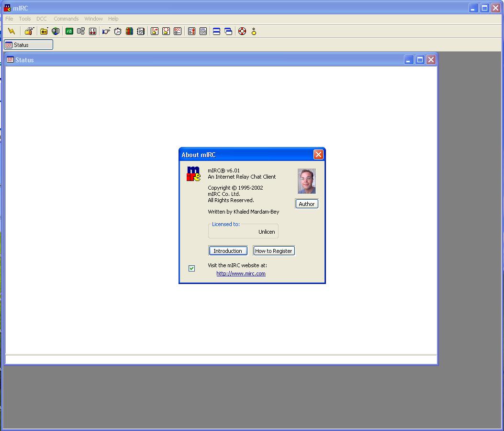Click the DCC Chat icon

click(x=166, y=31)
